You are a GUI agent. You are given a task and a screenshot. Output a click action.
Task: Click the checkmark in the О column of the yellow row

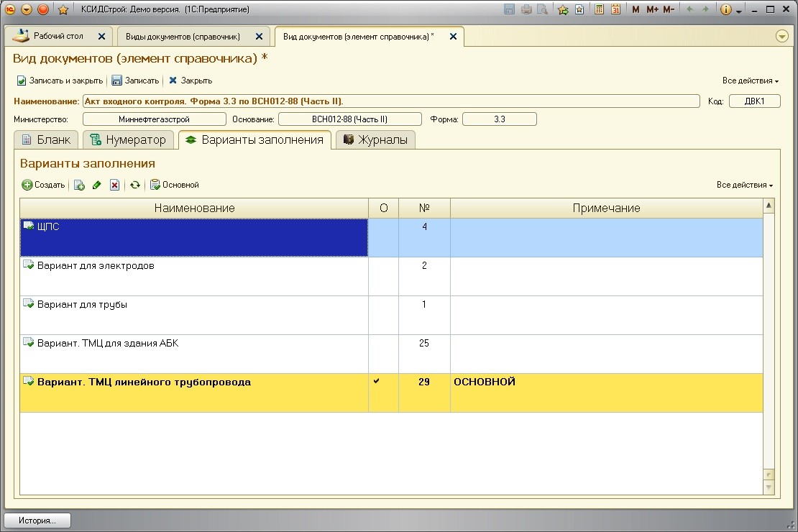coord(376,382)
